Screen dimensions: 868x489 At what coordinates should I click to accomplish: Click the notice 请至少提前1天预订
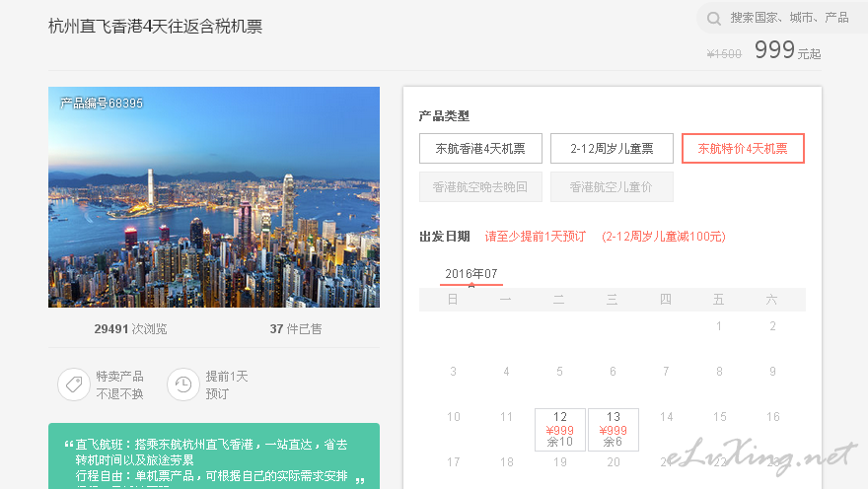click(536, 237)
